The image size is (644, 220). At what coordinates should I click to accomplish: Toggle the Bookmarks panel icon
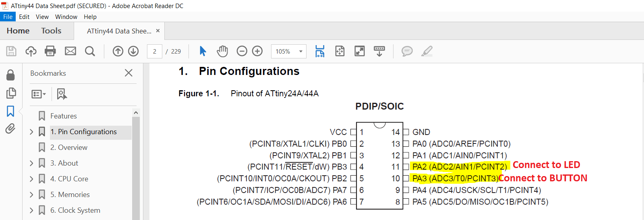[10, 111]
